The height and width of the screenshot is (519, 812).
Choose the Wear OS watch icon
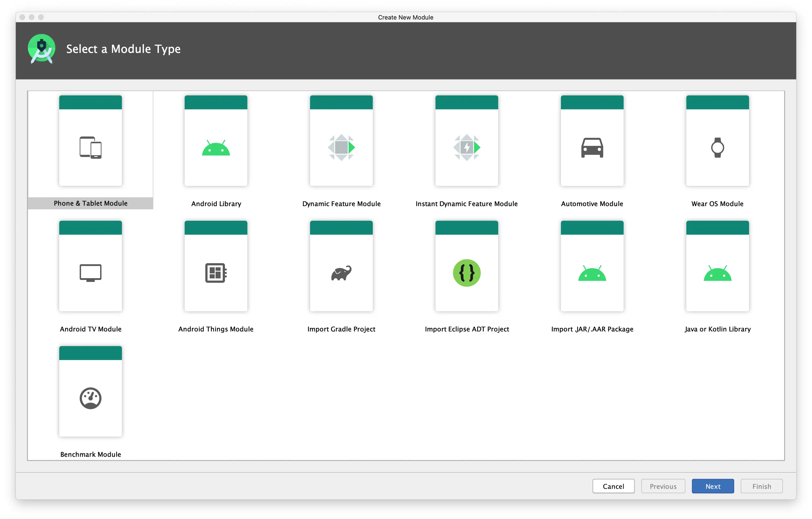coord(717,148)
